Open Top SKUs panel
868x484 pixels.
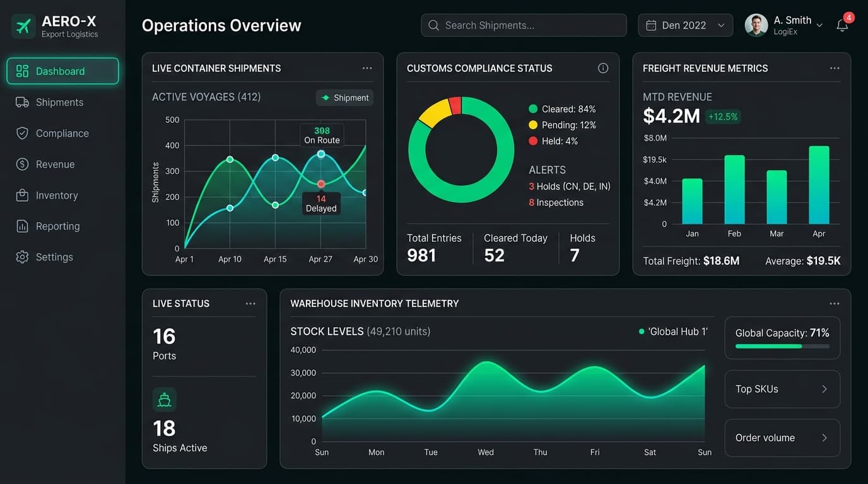point(782,389)
